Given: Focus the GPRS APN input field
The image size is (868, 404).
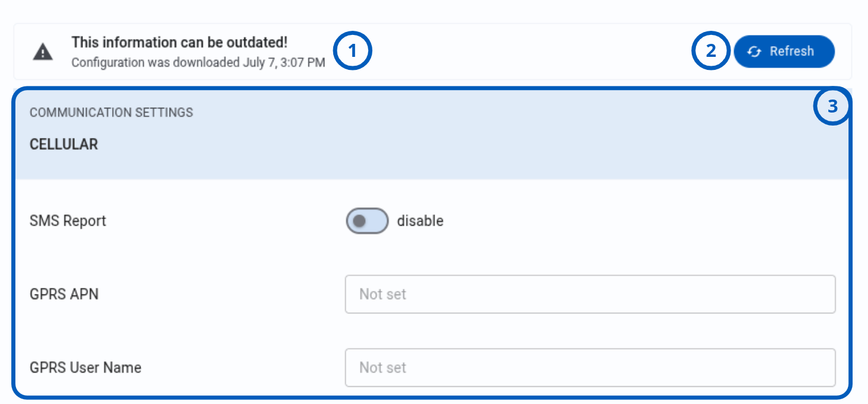Looking at the screenshot, I should coord(590,294).
